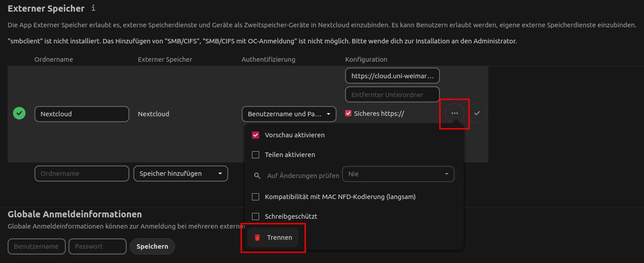Check the Schreibgeschützt option
644x263 pixels.
256,216
